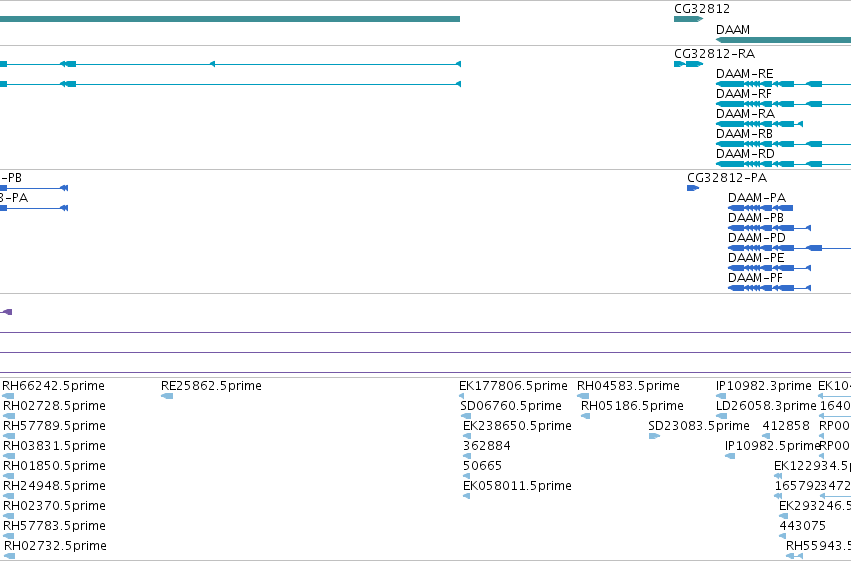Click the DAAM-RF transcript label
Image resolution: width=851 pixels, height=561 pixels.
tap(744, 94)
